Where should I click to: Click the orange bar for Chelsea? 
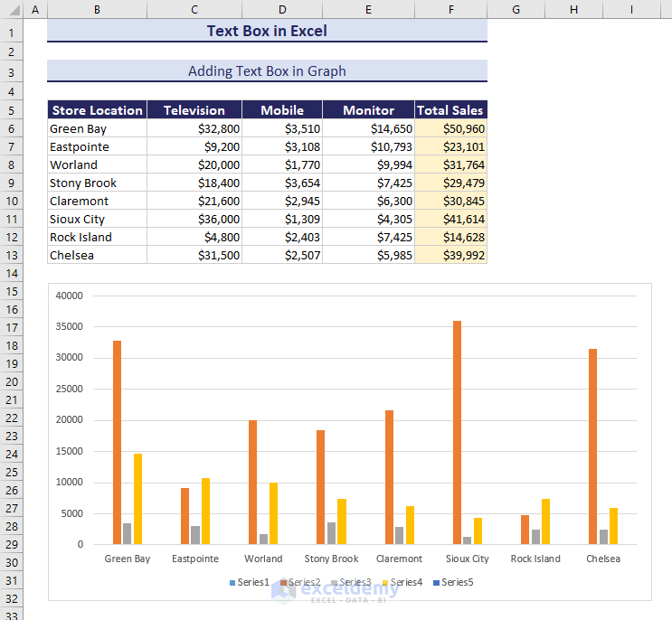point(592,446)
